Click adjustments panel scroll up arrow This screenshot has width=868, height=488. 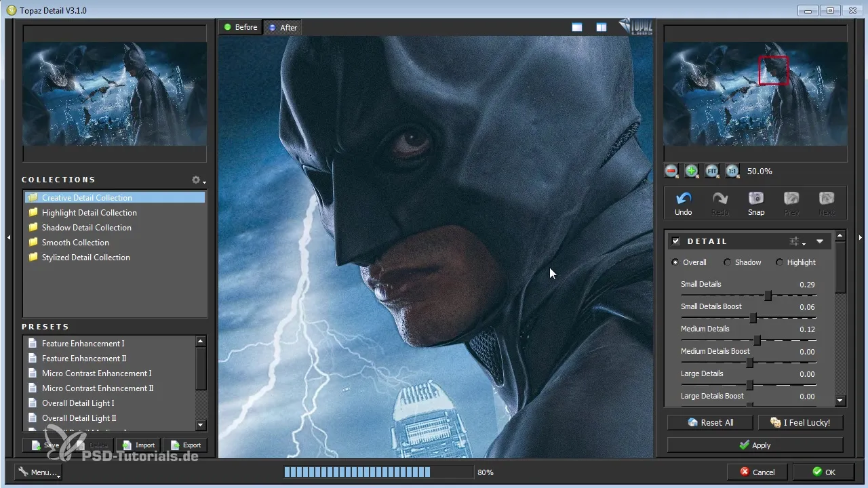click(x=840, y=236)
